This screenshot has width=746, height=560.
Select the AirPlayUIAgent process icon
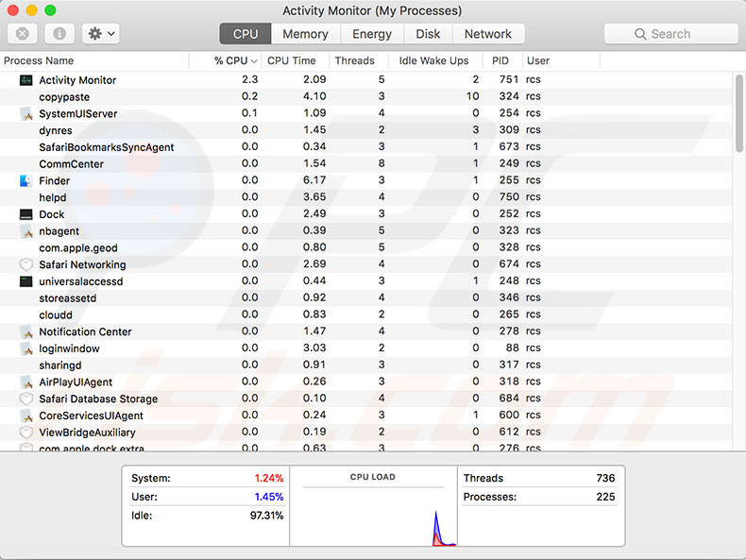(25, 382)
